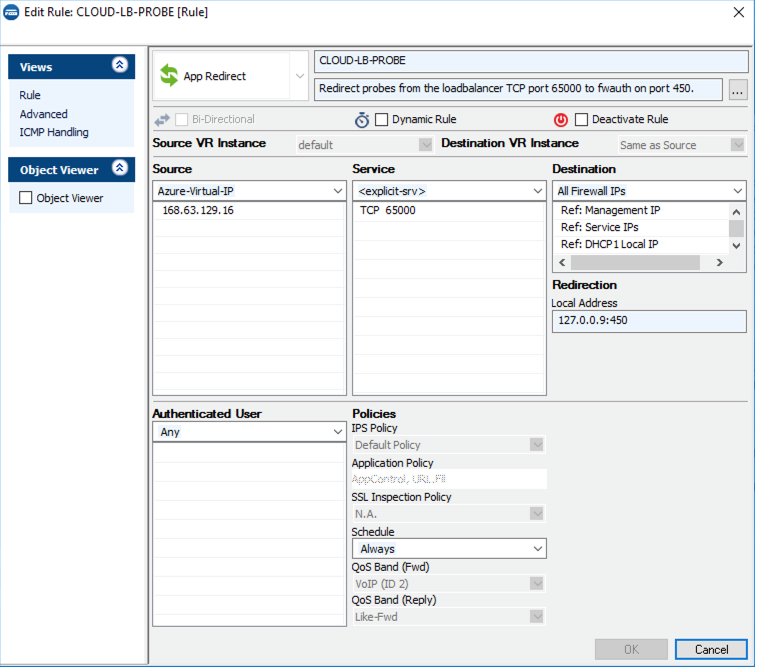Click the green App Redirect action icon
This screenshot has width=757, height=668.
pyautogui.click(x=169, y=75)
